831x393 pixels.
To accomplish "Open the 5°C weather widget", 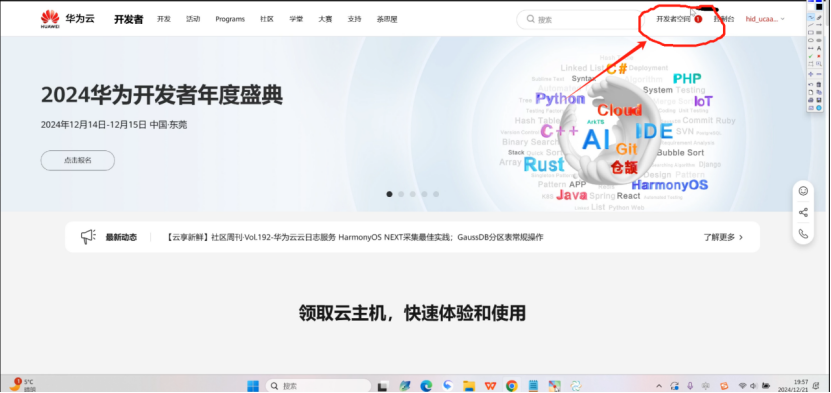I will pyautogui.click(x=22, y=385).
